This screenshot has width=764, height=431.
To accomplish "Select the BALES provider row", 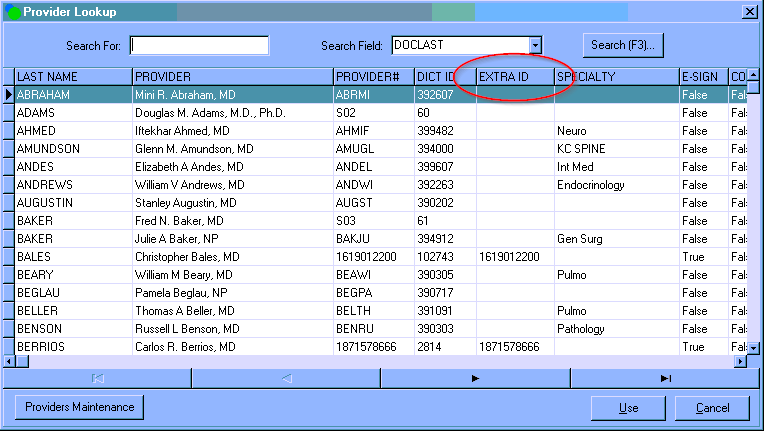I will click(73, 257).
